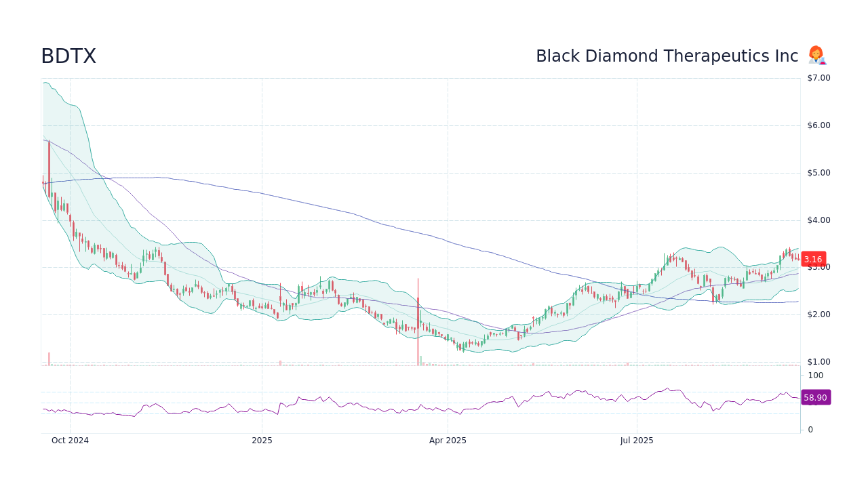
Task: Expand the Jul 2025 date label
Action: (x=636, y=440)
